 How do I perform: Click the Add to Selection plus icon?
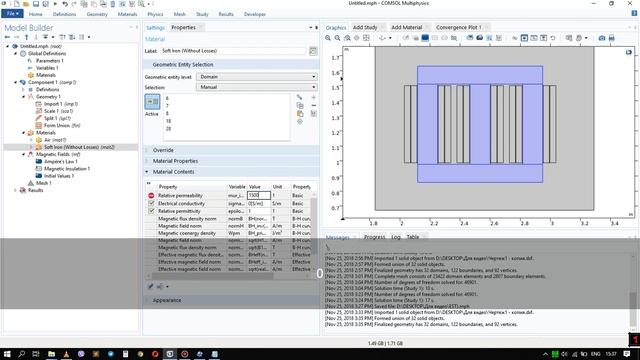pyautogui.click(x=313, y=98)
